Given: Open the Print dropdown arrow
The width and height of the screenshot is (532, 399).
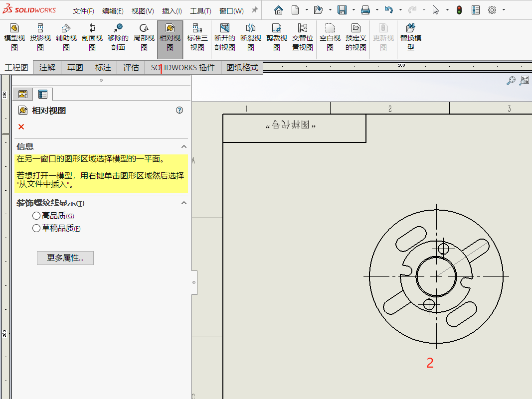Looking at the screenshot, I should tap(377, 10).
